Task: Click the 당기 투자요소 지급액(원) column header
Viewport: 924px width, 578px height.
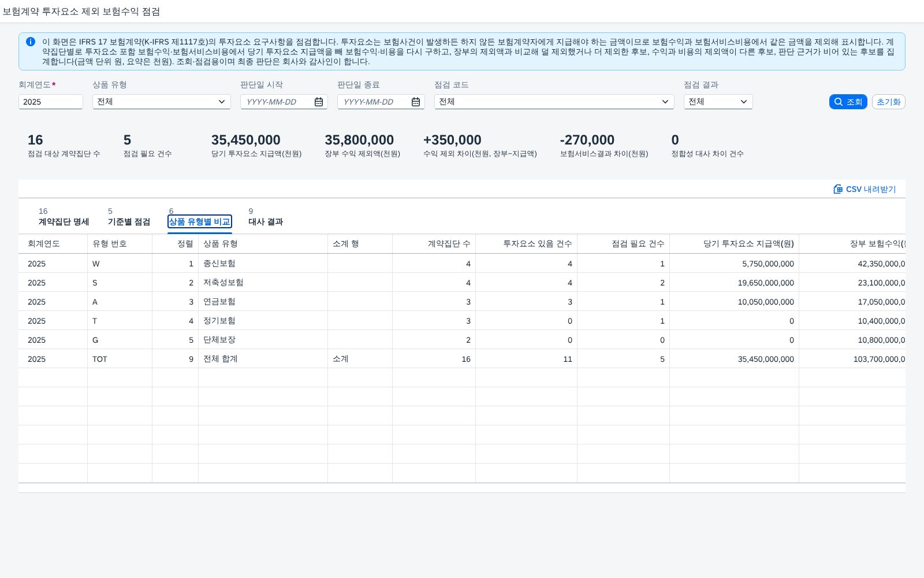Action: pyautogui.click(x=735, y=244)
